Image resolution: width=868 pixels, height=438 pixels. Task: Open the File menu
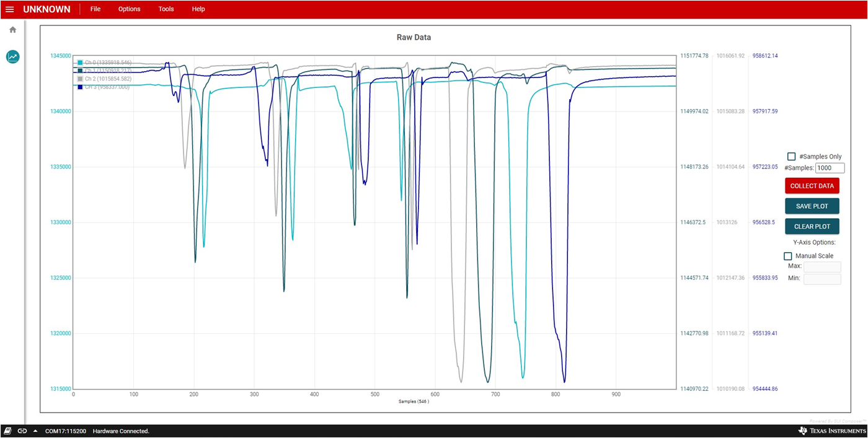tap(95, 9)
